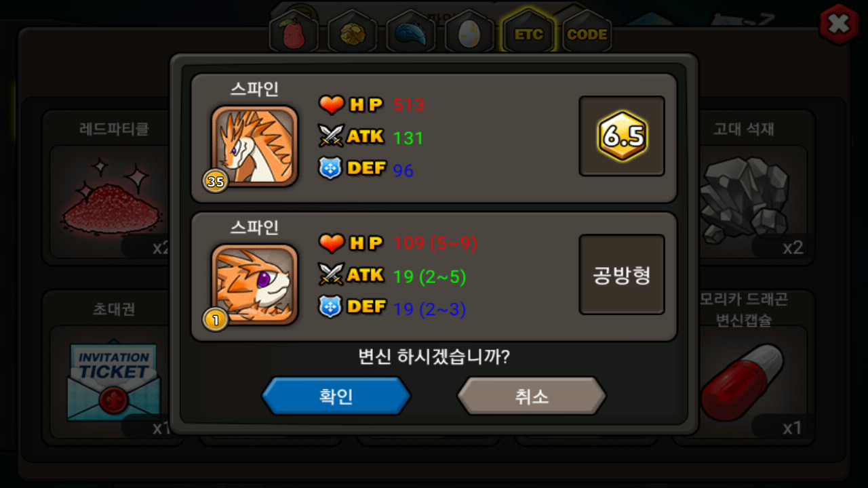Cancel with the gray 취소 button

click(x=532, y=396)
